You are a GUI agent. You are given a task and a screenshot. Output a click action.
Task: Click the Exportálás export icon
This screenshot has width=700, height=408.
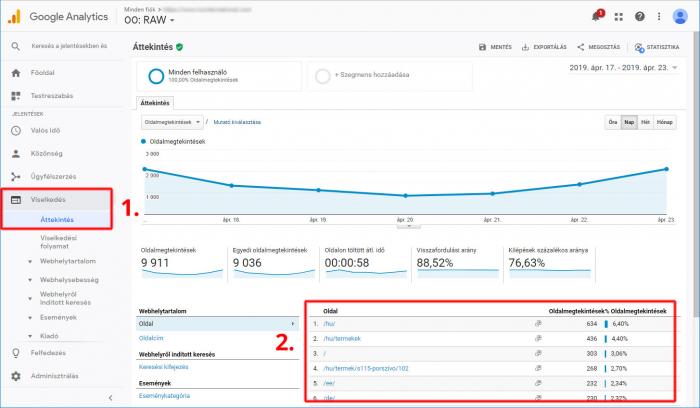(x=525, y=47)
